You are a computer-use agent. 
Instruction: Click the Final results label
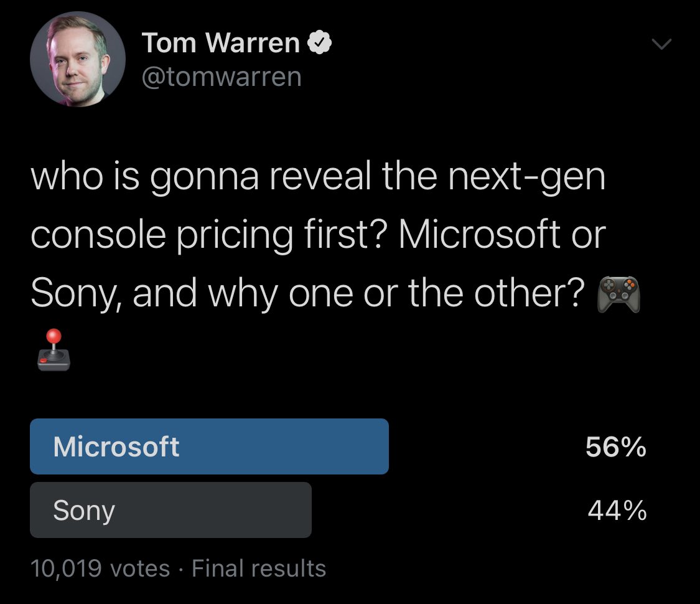click(x=259, y=569)
